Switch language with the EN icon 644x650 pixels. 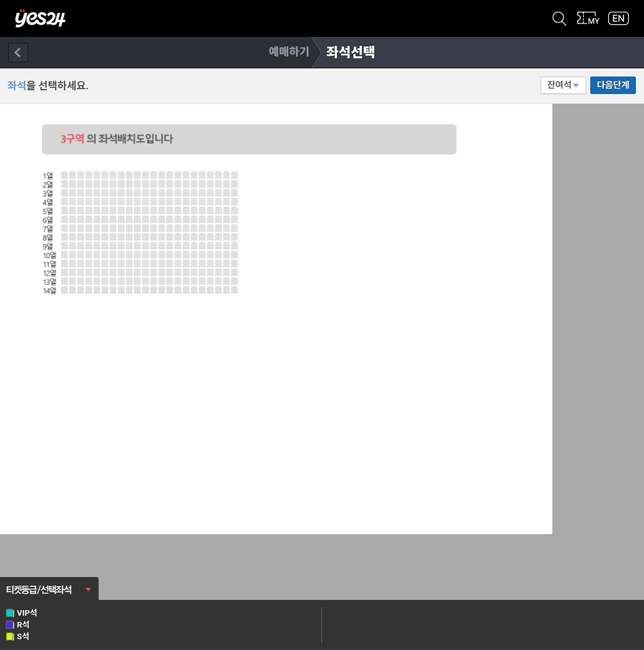pyautogui.click(x=618, y=19)
